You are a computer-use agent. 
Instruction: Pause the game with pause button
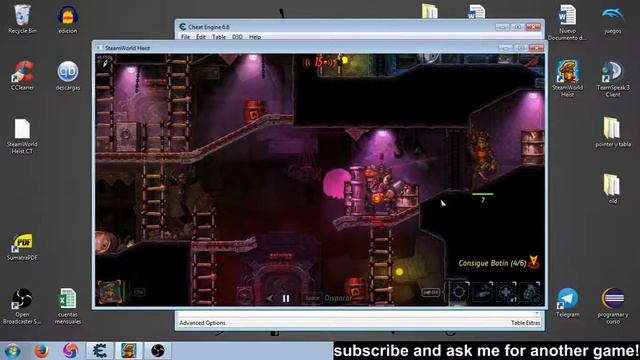[x=286, y=298]
